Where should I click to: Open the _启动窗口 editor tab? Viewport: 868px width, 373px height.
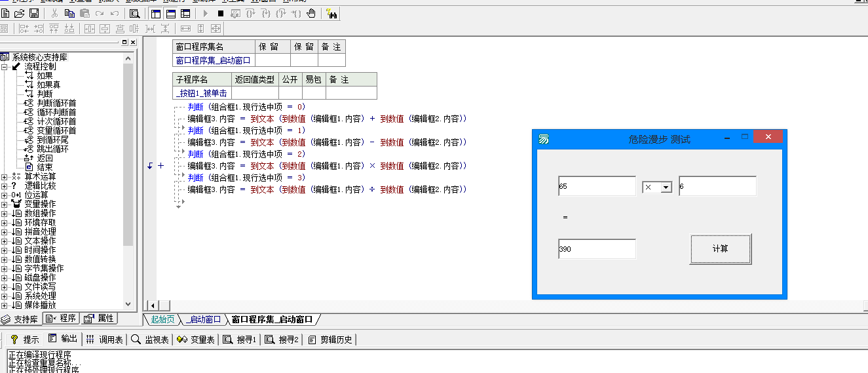(x=203, y=319)
